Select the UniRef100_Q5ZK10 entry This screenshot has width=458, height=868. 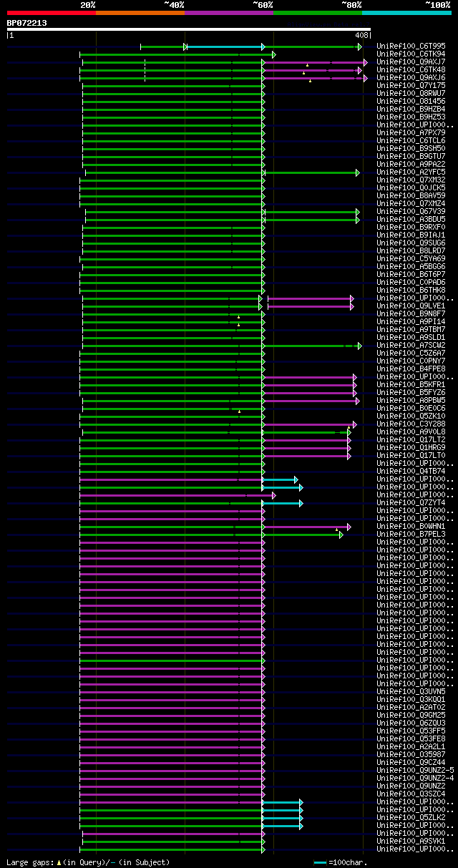(411, 416)
